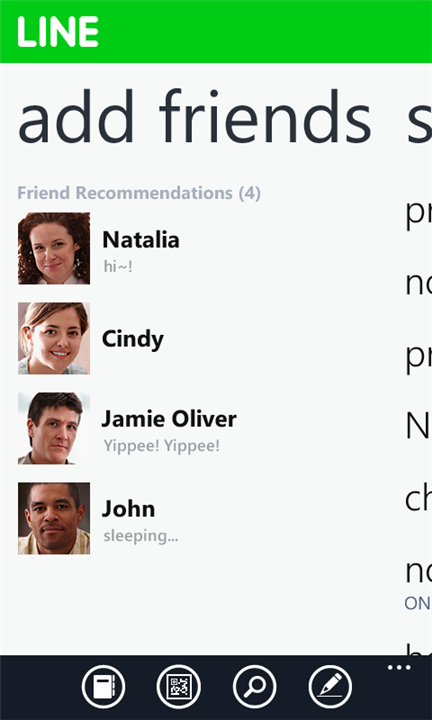Click the LINE logo in green header
432x720 pixels.
point(58,32)
